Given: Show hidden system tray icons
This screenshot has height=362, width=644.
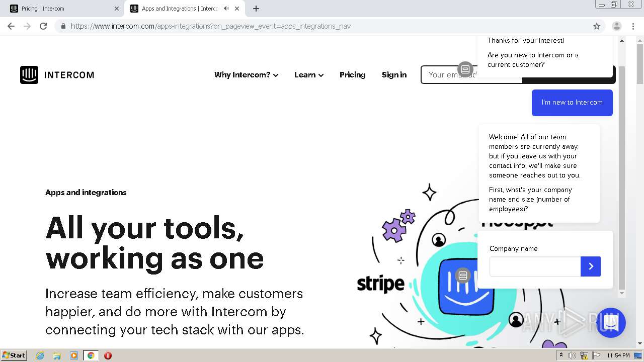Looking at the screenshot, I should (x=560, y=355).
